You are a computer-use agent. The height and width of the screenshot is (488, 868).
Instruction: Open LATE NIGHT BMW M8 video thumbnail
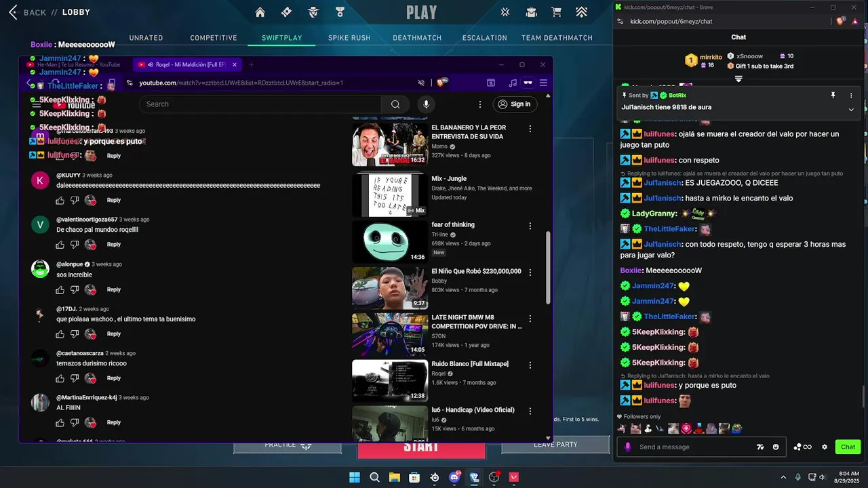389,335
